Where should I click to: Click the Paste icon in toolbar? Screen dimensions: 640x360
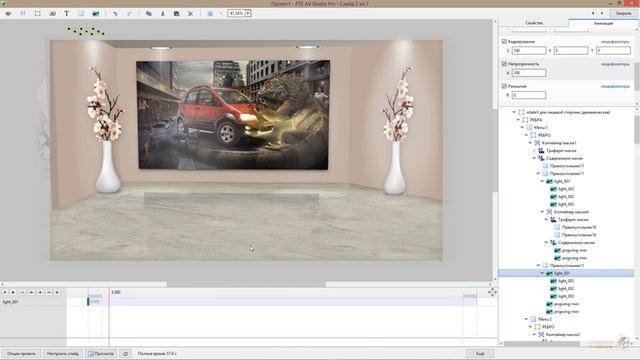pos(176,13)
